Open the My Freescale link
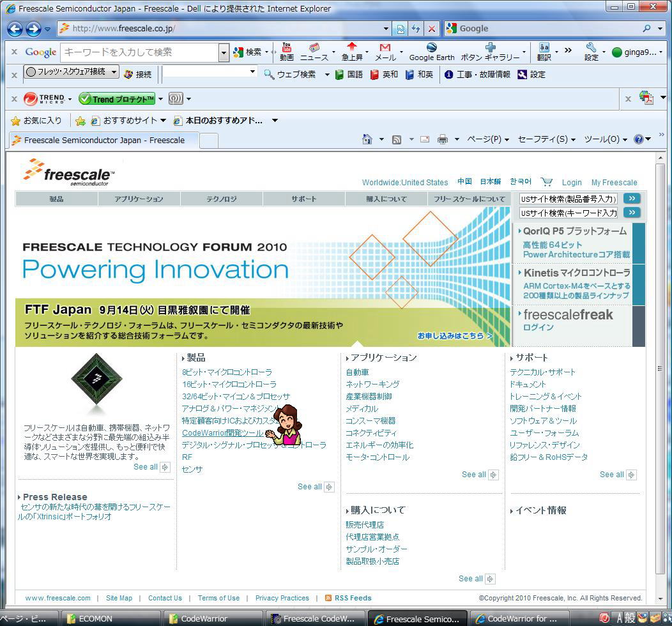Image resolution: width=672 pixels, height=626 pixels. tap(614, 183)
